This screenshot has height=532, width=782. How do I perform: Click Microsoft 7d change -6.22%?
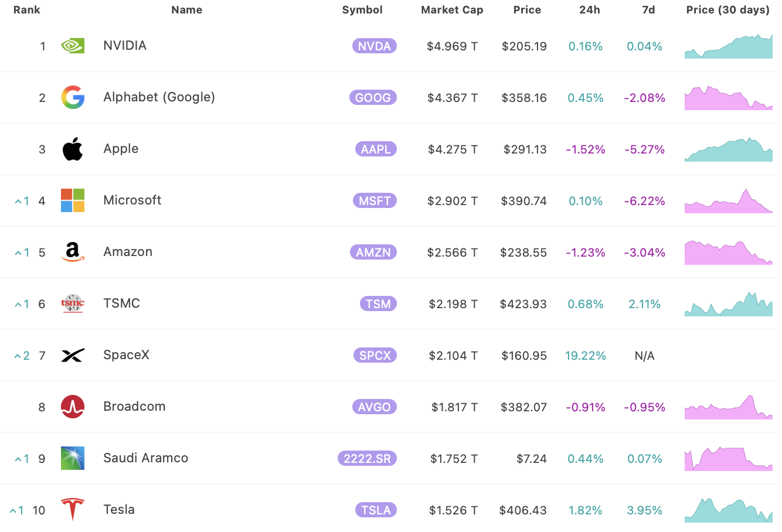pos(644,201)
